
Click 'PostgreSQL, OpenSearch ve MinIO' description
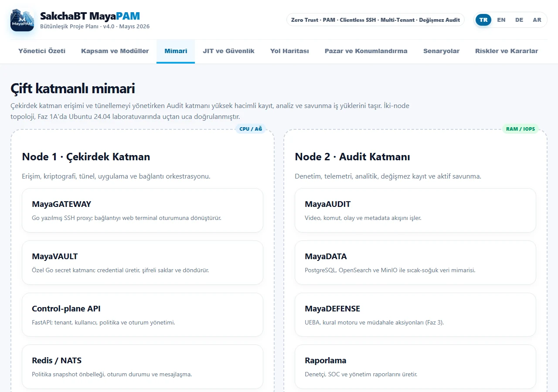coord(390,270)
